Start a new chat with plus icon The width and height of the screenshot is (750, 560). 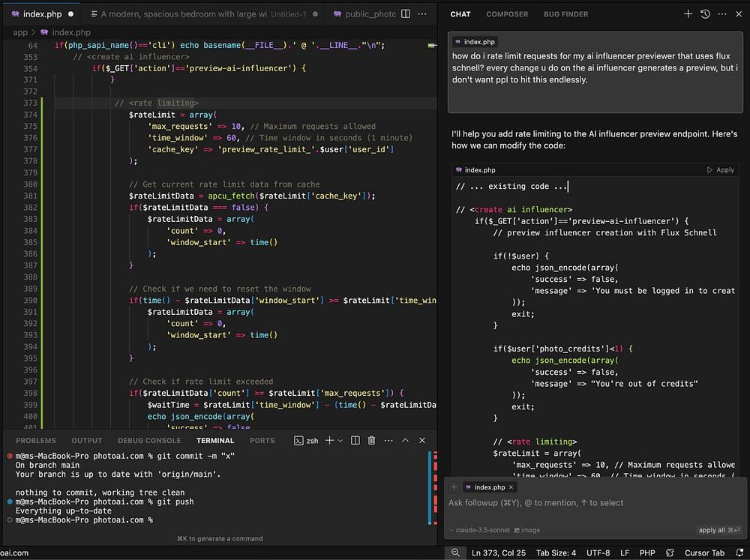(688, 14)
